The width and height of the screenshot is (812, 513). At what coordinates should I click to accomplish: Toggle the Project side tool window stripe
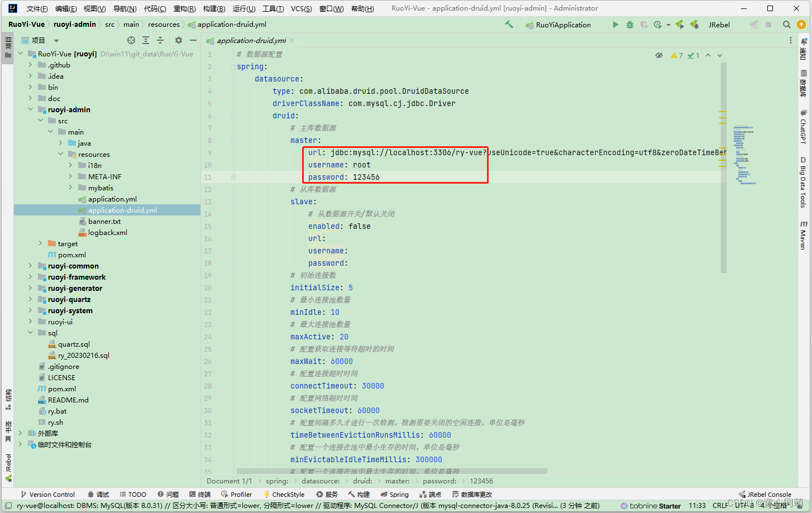coord(8,48)
